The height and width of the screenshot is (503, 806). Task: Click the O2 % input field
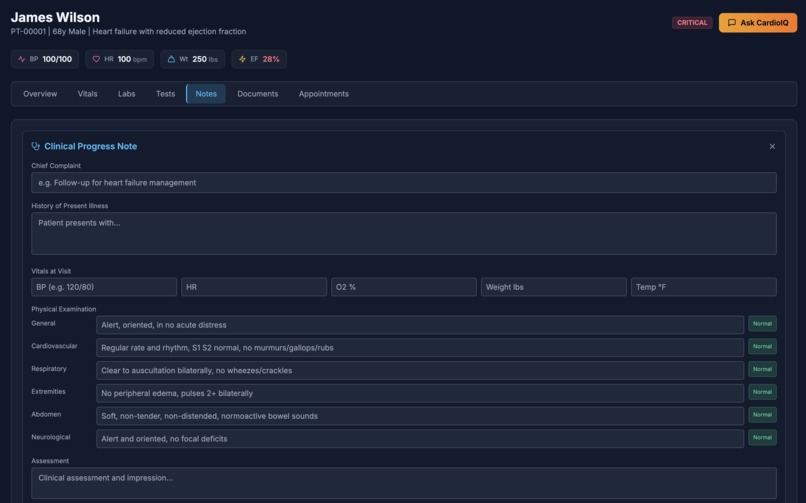404,287
